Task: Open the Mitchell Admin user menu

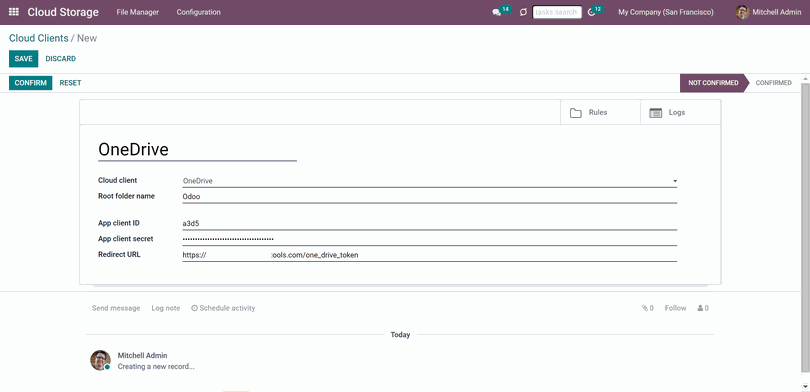Action: click(769, 12)
